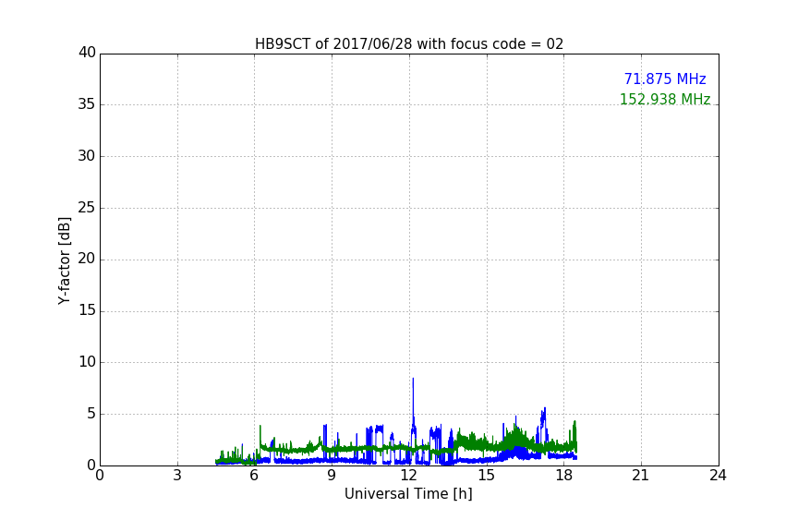Select the blue '71.875 MHz' legend label

(x=665, y=79)
